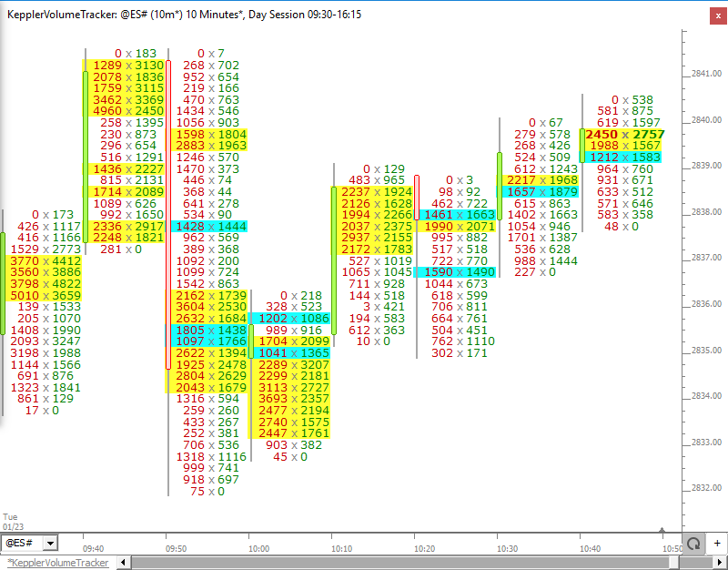Image resolution: width=728 pixels, height=570 pixels.
Task: Click the plus icon beside refresh
Action: [x=716, y=544]
